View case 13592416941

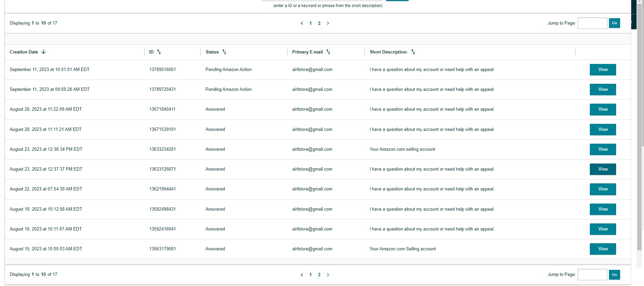pos(603,229)
